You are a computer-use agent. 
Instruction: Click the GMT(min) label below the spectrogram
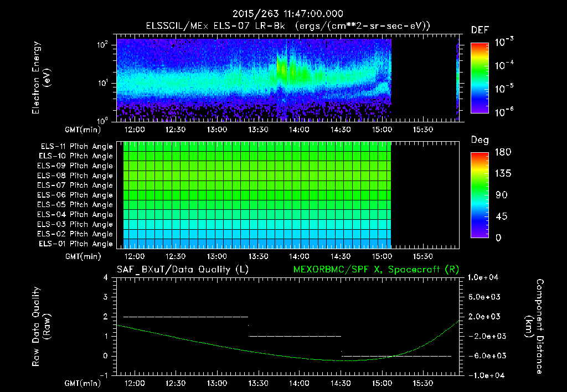coord(83,130)
